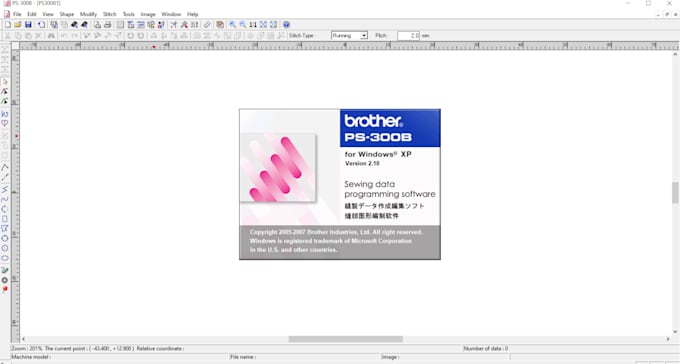Click the 'Machine model :' status field
This screenshot has width=680, height=364.
click(31, 357)
